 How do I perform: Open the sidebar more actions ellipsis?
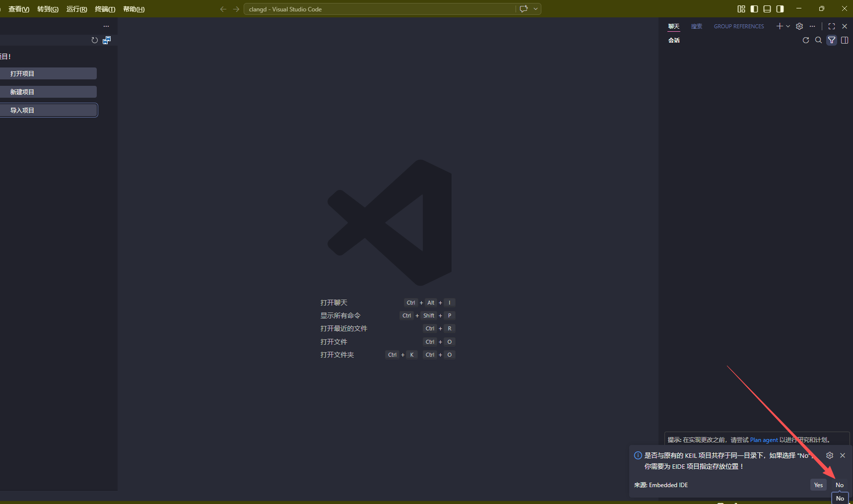[106, 26]
